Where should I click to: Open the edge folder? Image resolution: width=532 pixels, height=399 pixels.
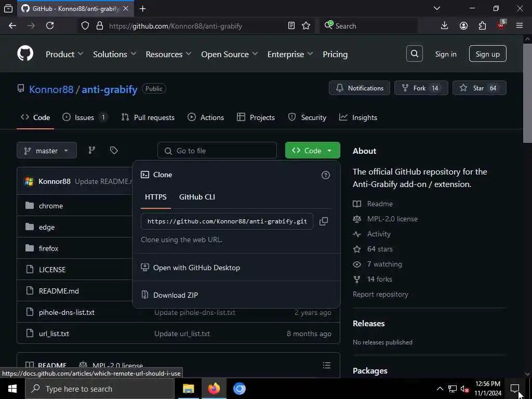[x=47, y=227]
